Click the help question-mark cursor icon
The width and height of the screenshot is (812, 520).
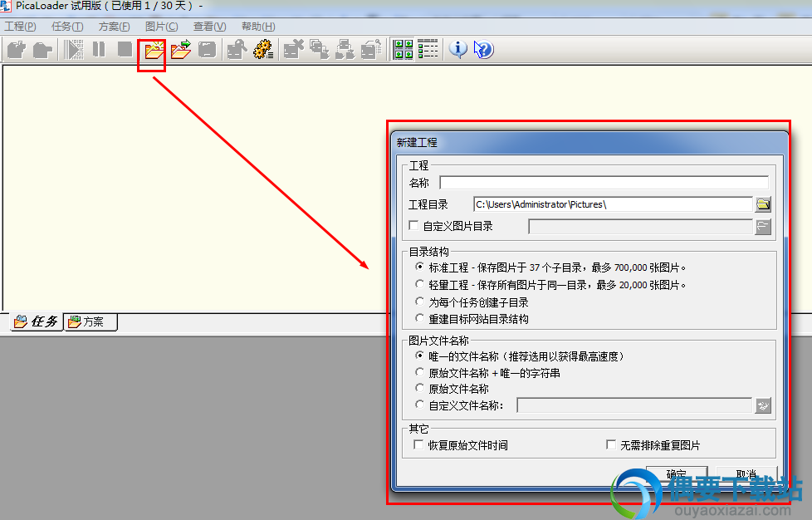click(x=484, y=50)
